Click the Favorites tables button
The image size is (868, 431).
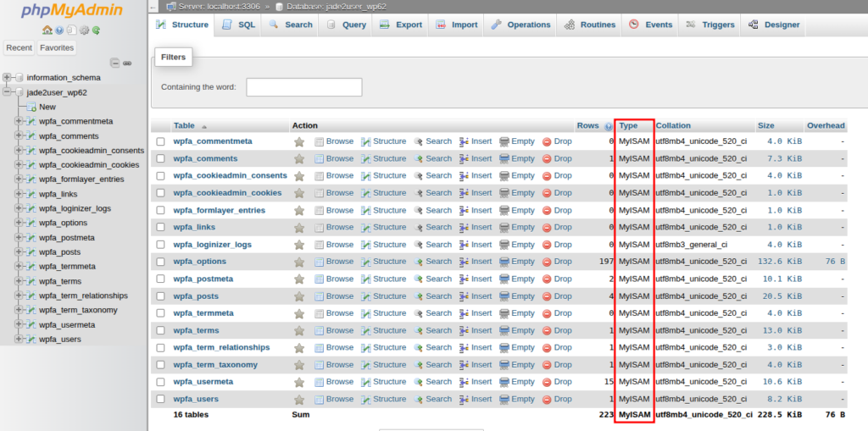57,48
